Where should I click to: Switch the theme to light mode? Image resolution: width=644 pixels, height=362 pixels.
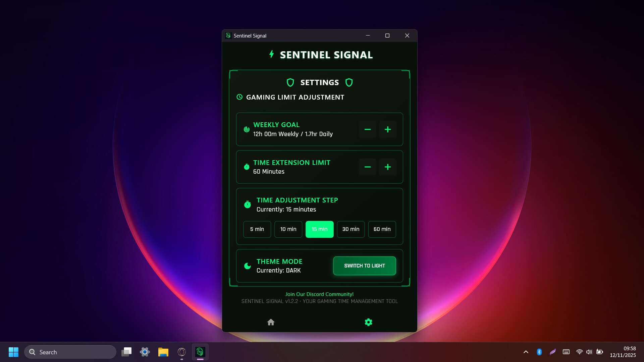[364, 265]
